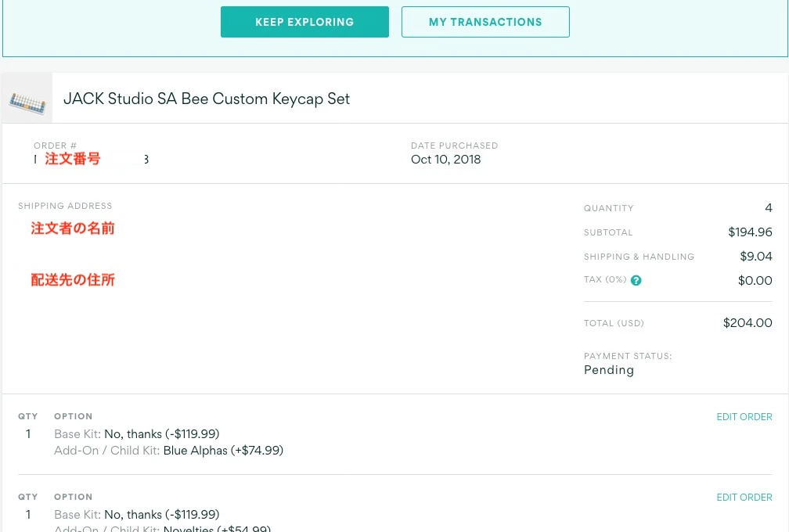Click the $9.04 shipping and handling amount
The image size is (789, 532).
755,257
